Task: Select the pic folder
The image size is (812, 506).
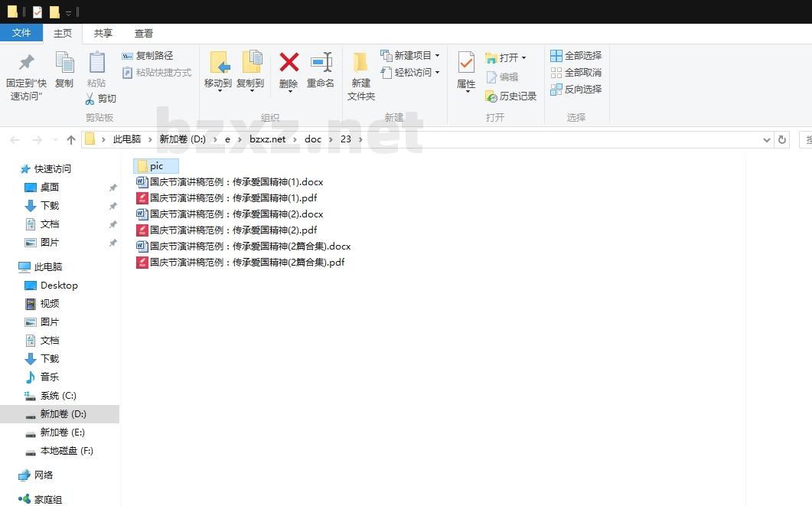Action: pos(156,166)
